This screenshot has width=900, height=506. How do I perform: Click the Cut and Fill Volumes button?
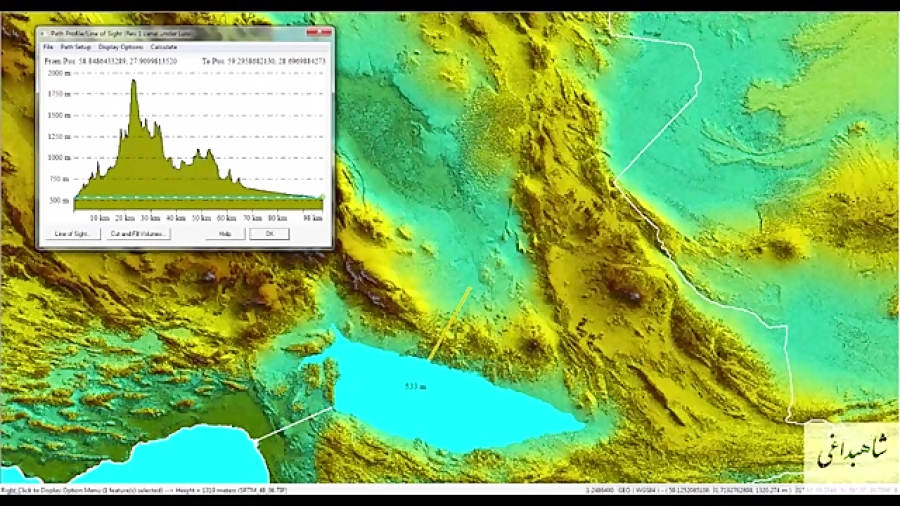pos(138,233)
